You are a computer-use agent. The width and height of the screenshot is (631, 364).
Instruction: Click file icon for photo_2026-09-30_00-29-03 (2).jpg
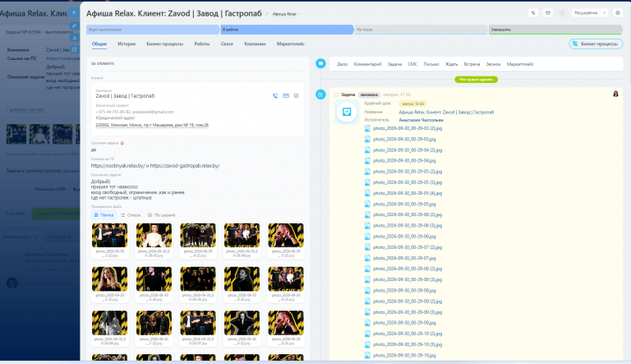pyautogui.click(x=367, y=128)
